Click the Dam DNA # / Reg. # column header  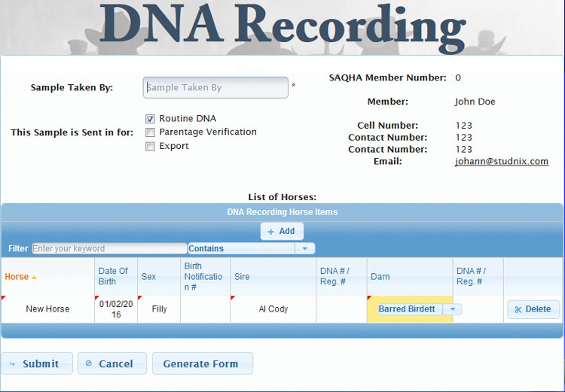(x=478, y=276)
